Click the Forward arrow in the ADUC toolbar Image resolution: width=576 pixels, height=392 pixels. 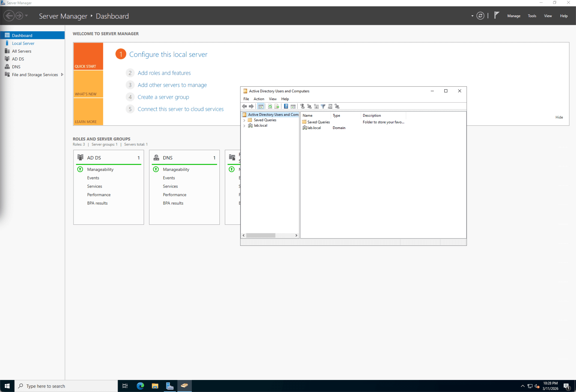[251, 106]
